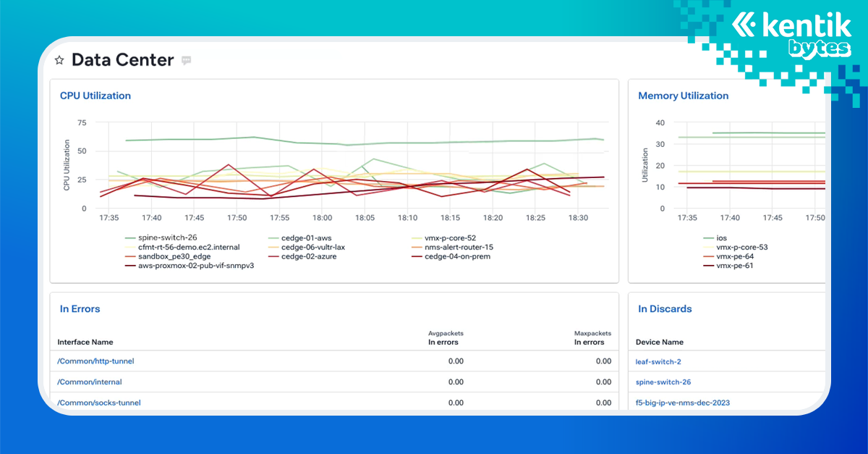Screen dimensions: 868x454
Task: Toggle vmx-pe-61 legend series
Action: point(728,266)
